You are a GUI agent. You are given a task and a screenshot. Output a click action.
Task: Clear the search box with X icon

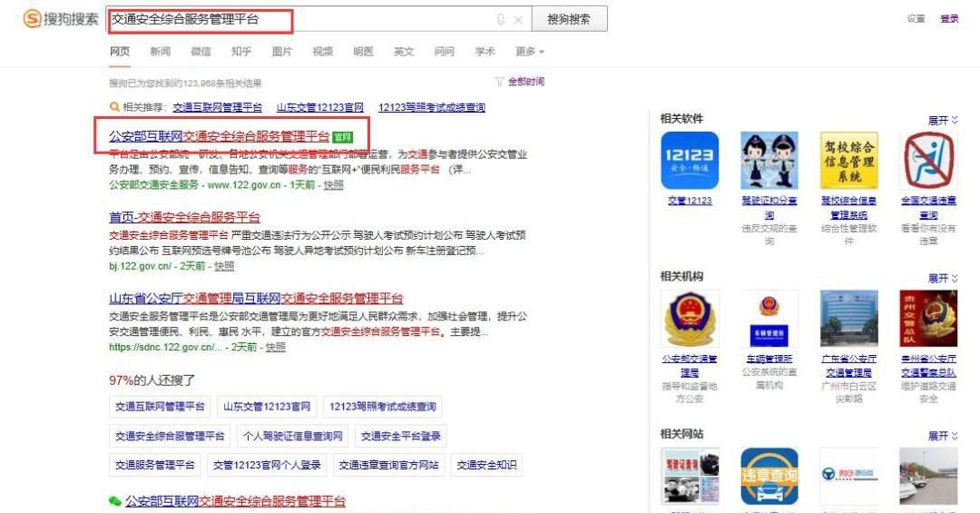click(x=518, y=20)
